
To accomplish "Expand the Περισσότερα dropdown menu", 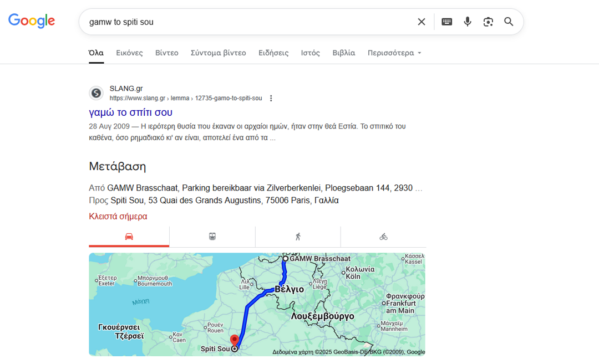I will (394, 53).
